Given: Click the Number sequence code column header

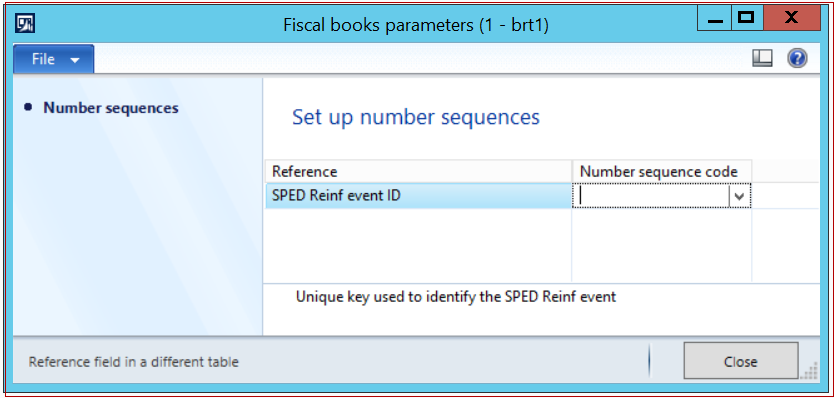Looking at the screenshot, I should 662,171.
